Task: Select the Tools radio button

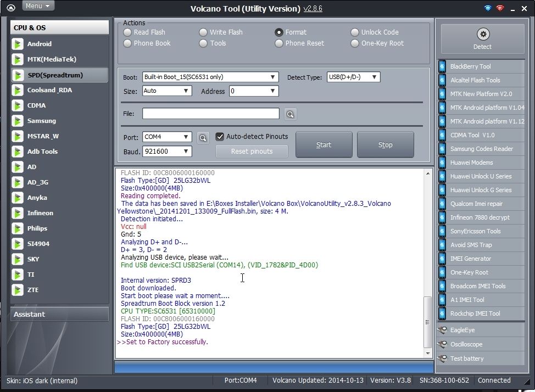Action: pos(203,43)
